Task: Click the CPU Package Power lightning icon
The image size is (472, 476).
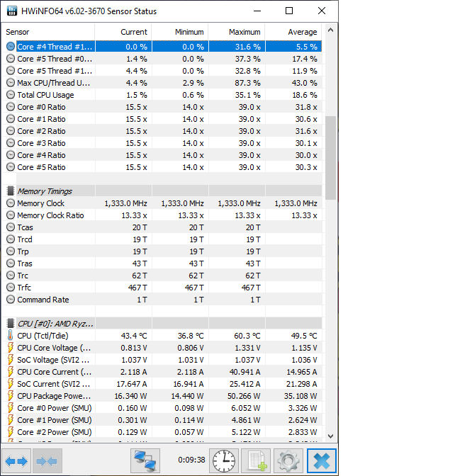Action: 11,396
